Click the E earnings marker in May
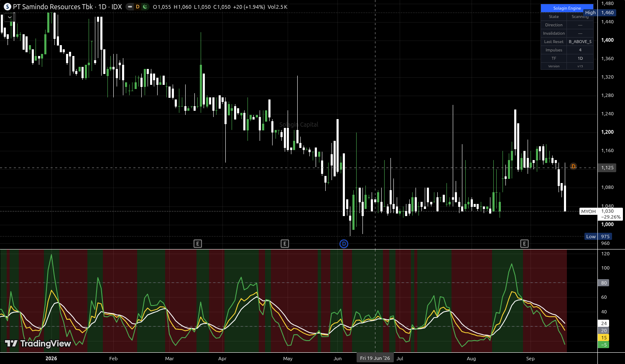Viewport: 625px width, 364px height. click(285, 244)
